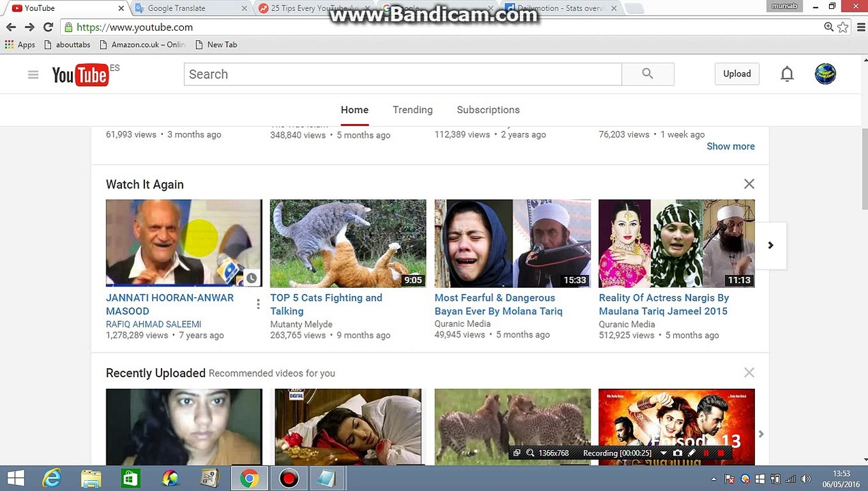Image resolution: width=868 pixels, height=491 pixels.
Task: Click the Upload button
Action: (737, 74)
